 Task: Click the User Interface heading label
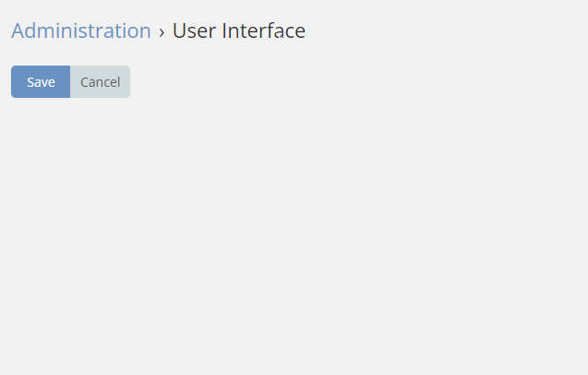[238, 30]
